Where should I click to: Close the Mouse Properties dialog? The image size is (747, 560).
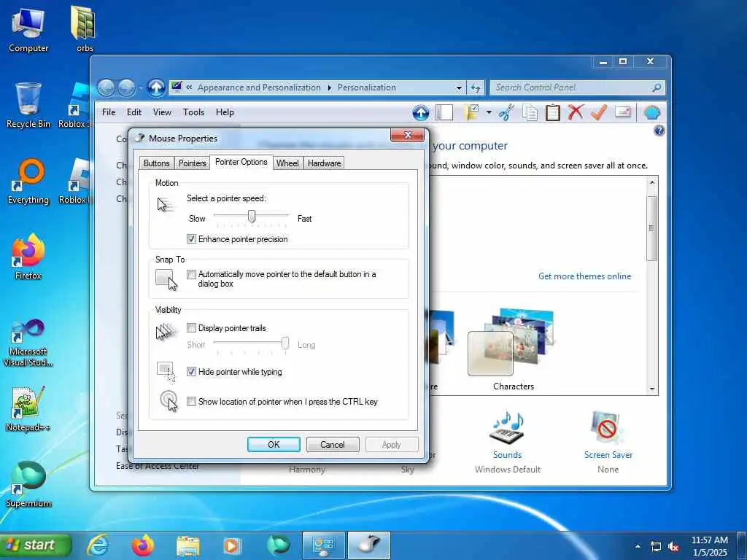407,135
